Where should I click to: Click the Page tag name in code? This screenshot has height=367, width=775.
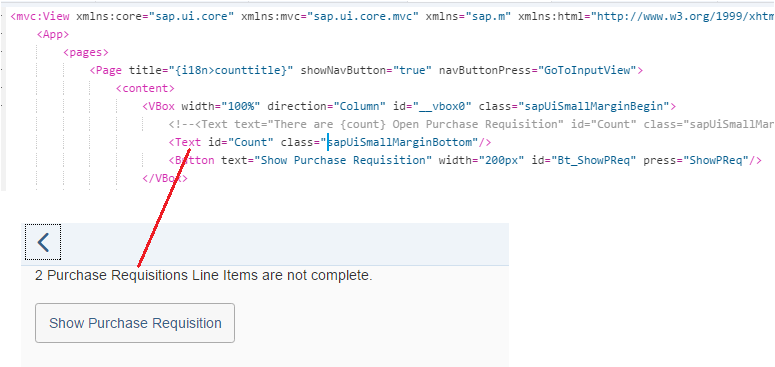tap(105, 70)
